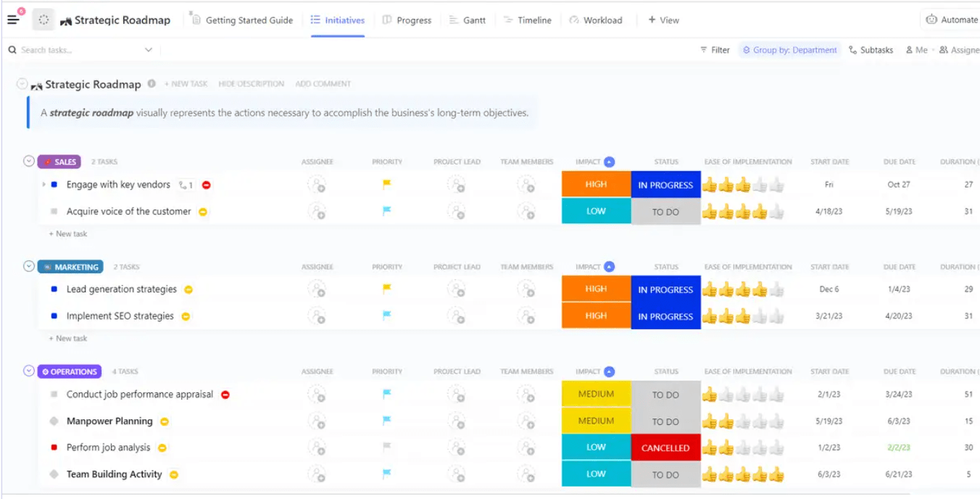Toggle status square of Acquire voice of the customer
Screen dimensions: 980x499
tap(54, 212)
